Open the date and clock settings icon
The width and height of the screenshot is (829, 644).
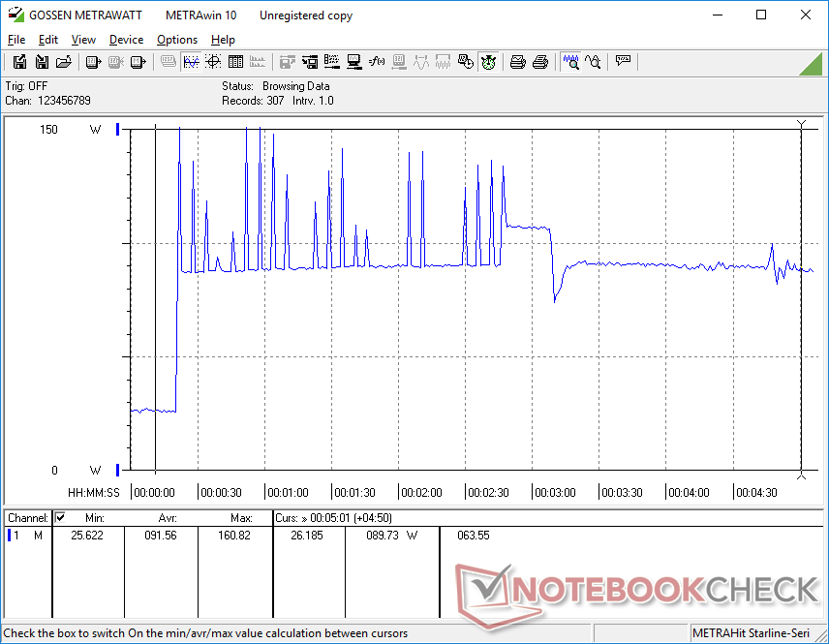pos(465,62)
